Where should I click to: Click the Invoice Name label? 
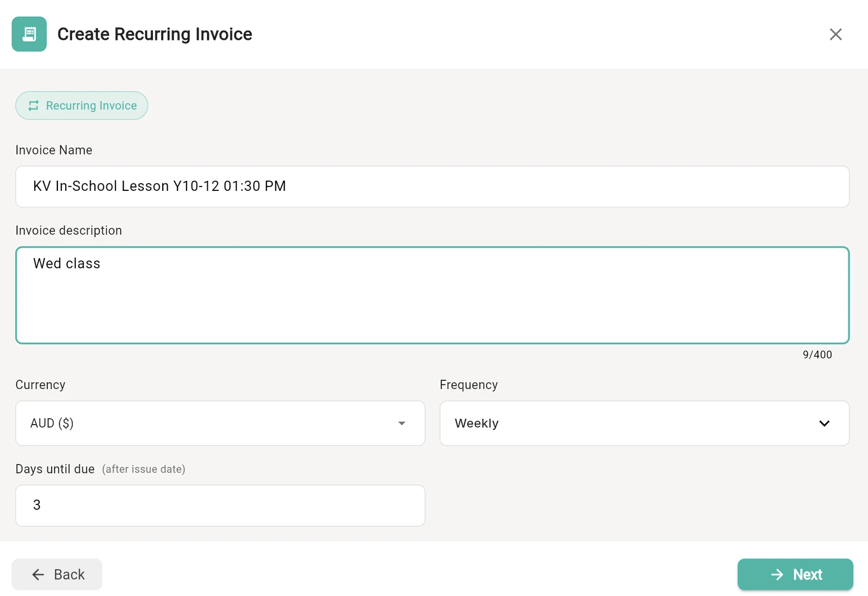pyautogui.click(x=54, y=150)
